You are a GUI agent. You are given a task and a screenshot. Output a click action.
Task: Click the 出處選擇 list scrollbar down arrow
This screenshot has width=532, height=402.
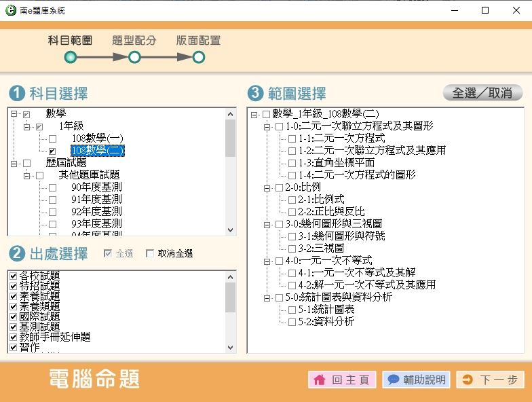(231, 347)
